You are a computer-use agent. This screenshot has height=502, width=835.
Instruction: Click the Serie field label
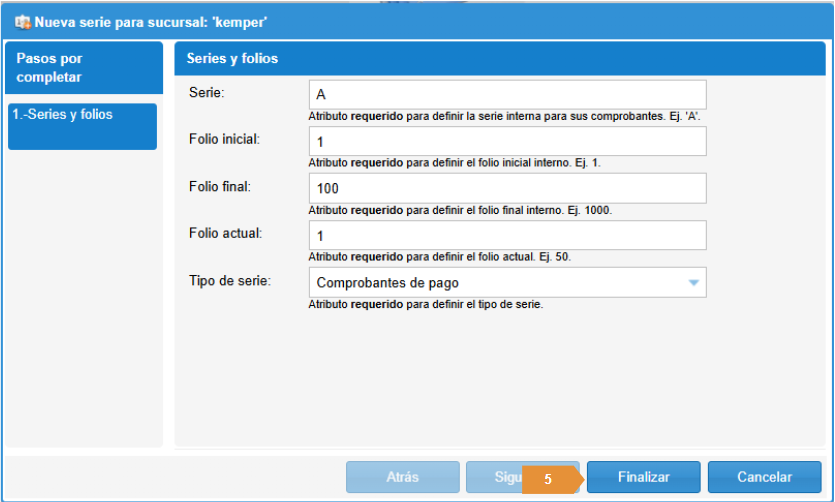(207, 93)
